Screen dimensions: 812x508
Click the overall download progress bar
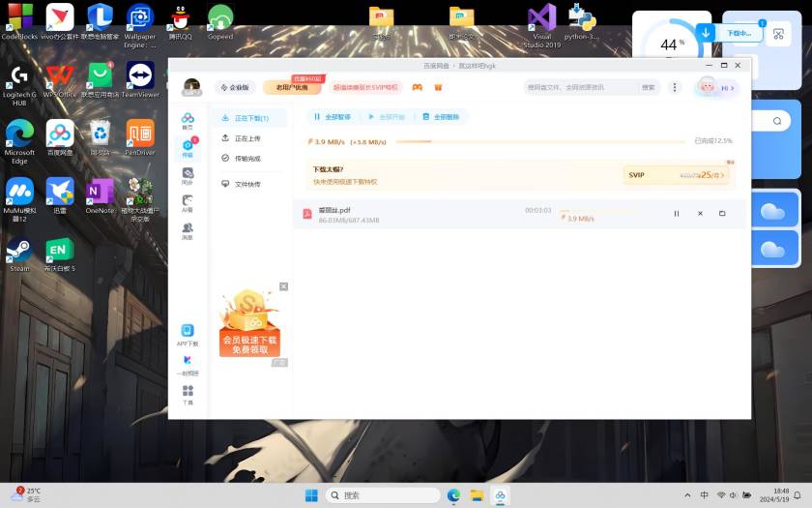click(540, 141)
